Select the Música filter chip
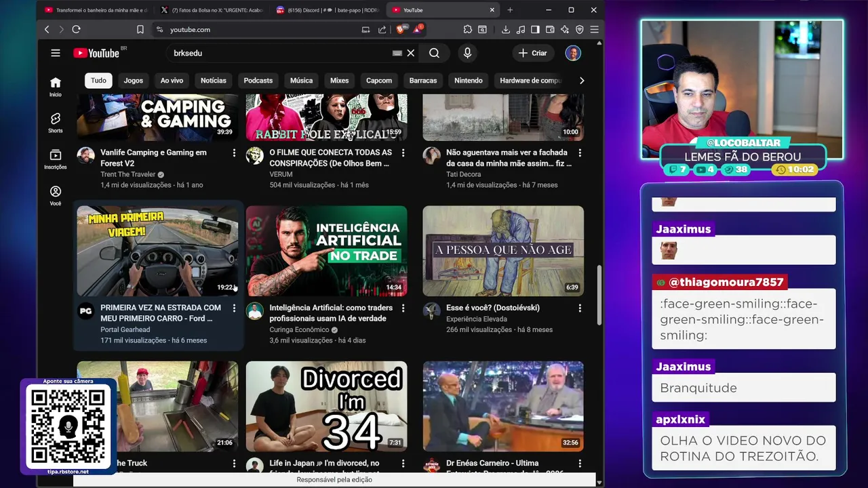The height and width of the screenshot is (488, 868). point(301,81)
